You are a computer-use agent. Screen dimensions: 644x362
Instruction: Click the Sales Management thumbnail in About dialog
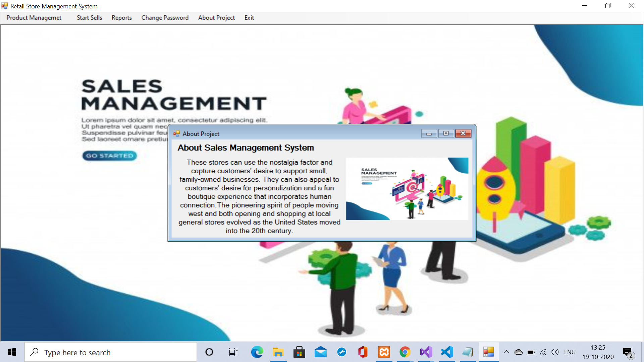[x=407, y=189]
